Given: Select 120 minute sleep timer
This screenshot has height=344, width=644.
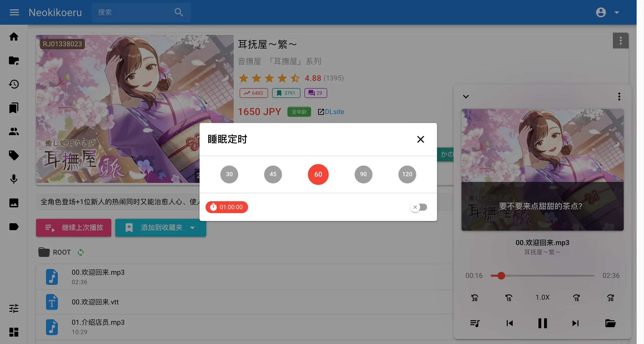Looking at the screenshot, I should [x=407, y=174].
